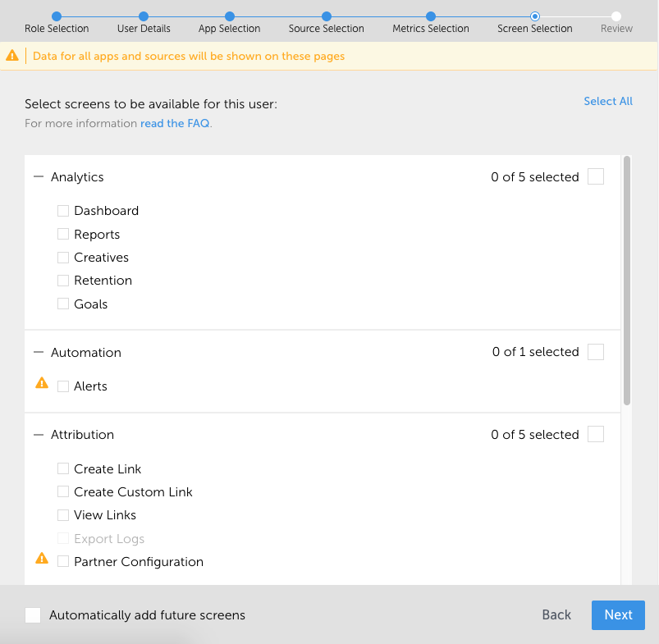Collapse the Automation section

39,353
